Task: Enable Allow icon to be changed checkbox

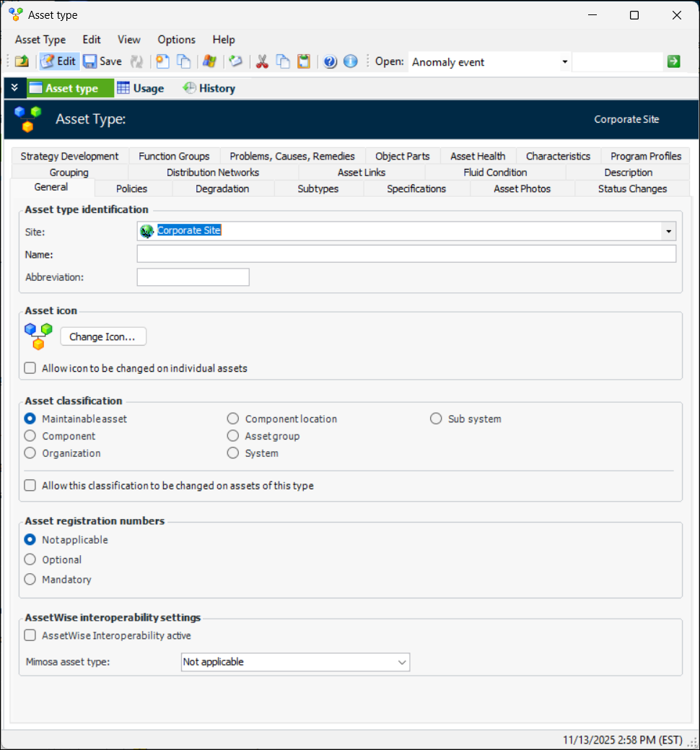Action: pos(30,368)
